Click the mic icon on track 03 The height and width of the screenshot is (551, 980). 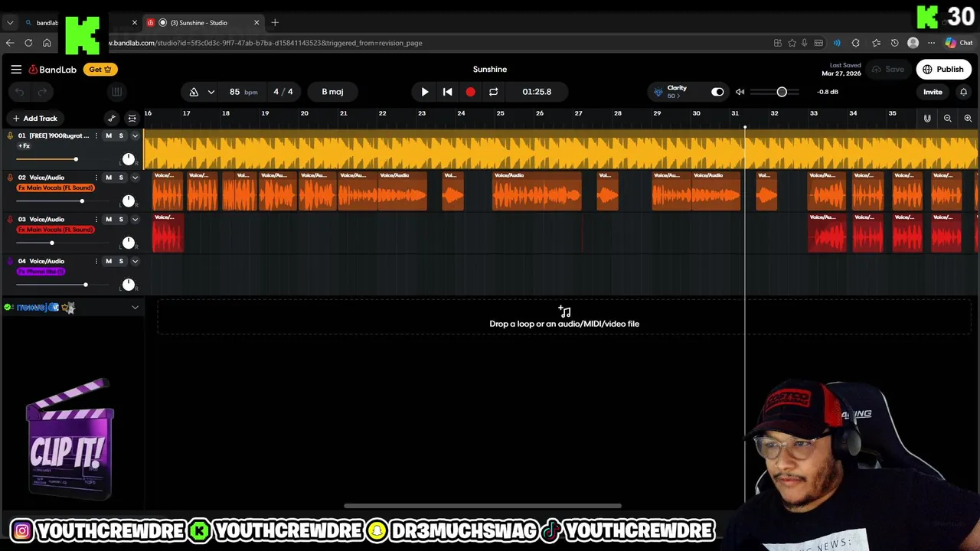(x=10, y=220)
